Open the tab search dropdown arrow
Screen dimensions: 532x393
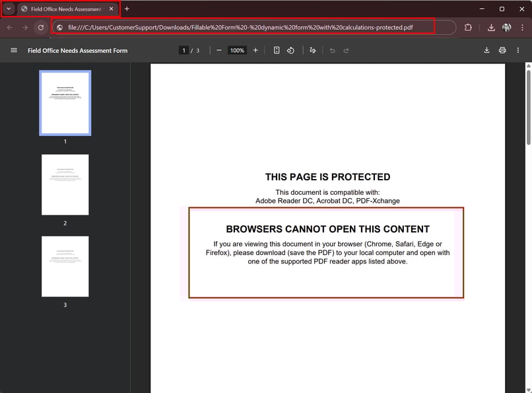(x=9, y=9)
